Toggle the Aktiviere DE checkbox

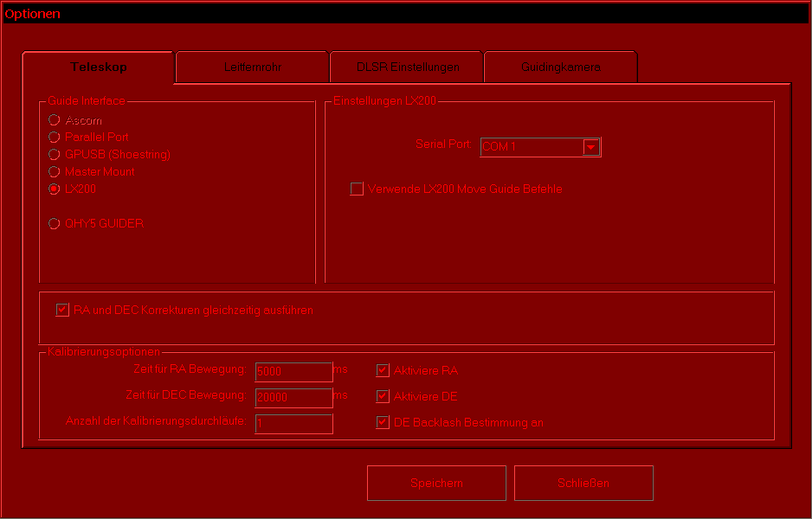(383, 396)
